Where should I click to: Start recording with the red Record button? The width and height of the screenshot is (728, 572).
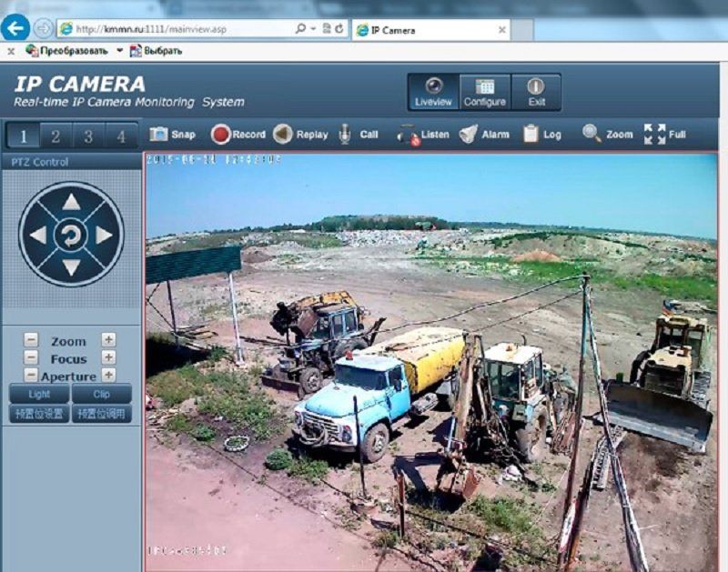(x=221, y=135)
